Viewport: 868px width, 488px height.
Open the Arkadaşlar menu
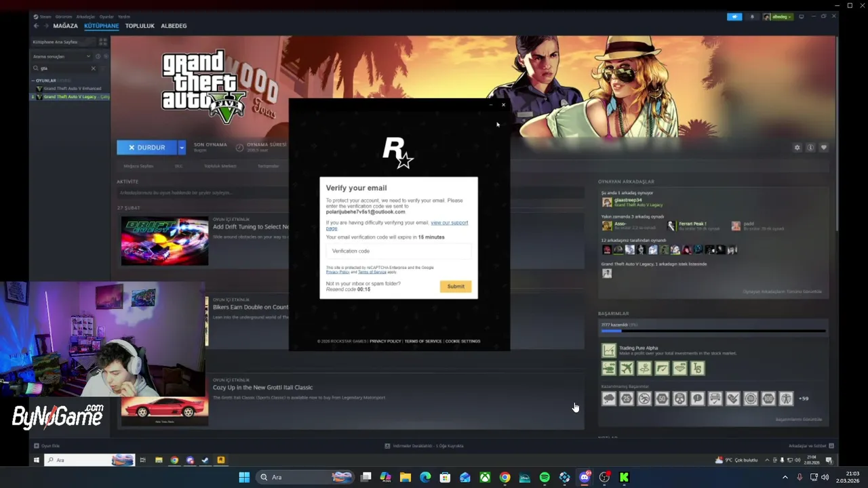tap(85, 16)
